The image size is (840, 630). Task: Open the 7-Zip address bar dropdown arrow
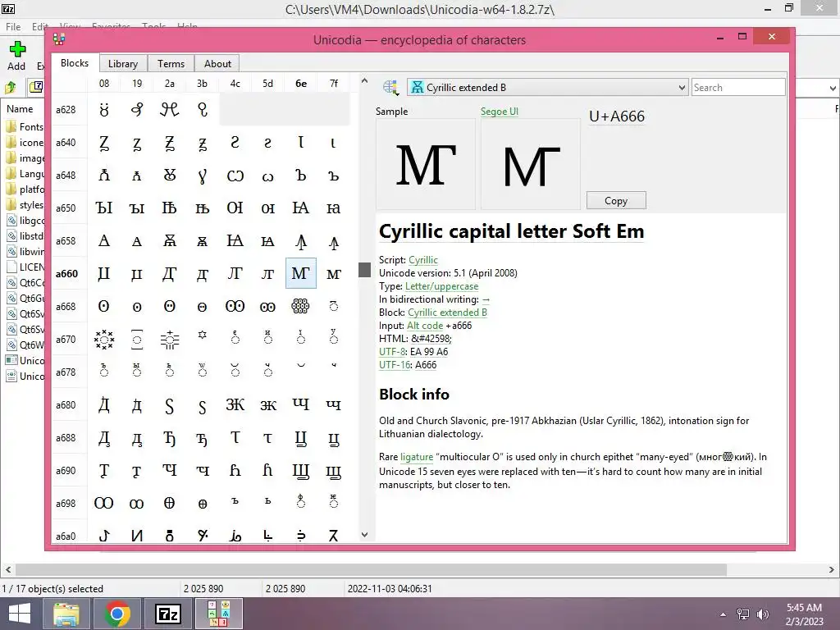pyautogui.click(x=833, y=88)
